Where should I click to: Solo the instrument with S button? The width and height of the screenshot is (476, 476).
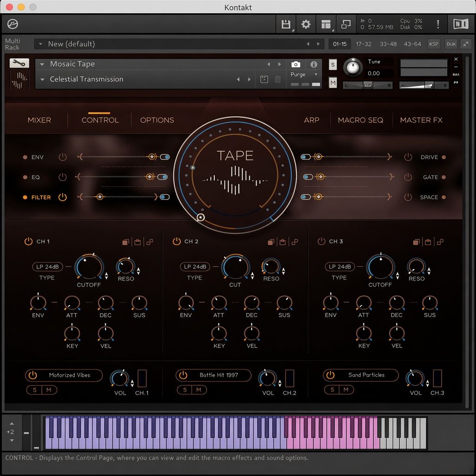[333, 64]
